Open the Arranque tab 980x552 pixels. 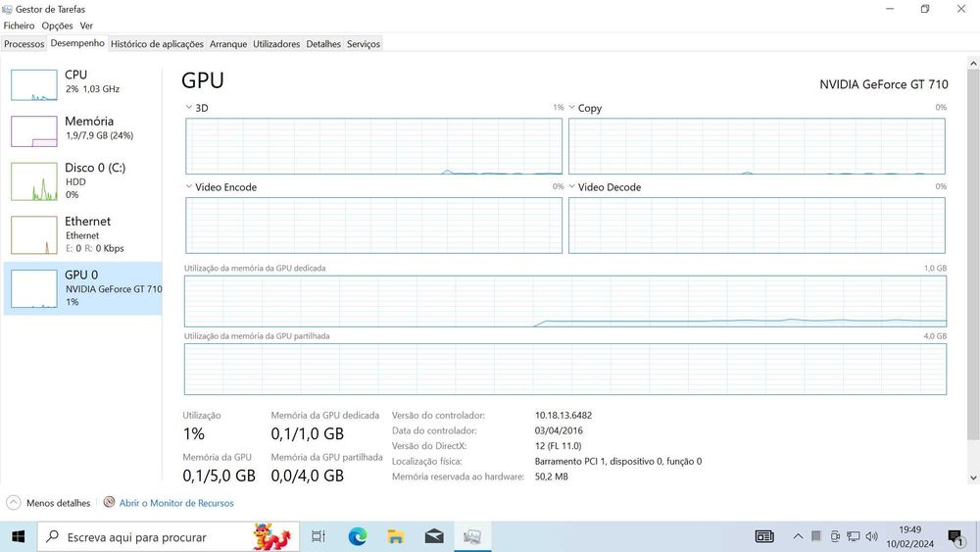coord(228,44)
